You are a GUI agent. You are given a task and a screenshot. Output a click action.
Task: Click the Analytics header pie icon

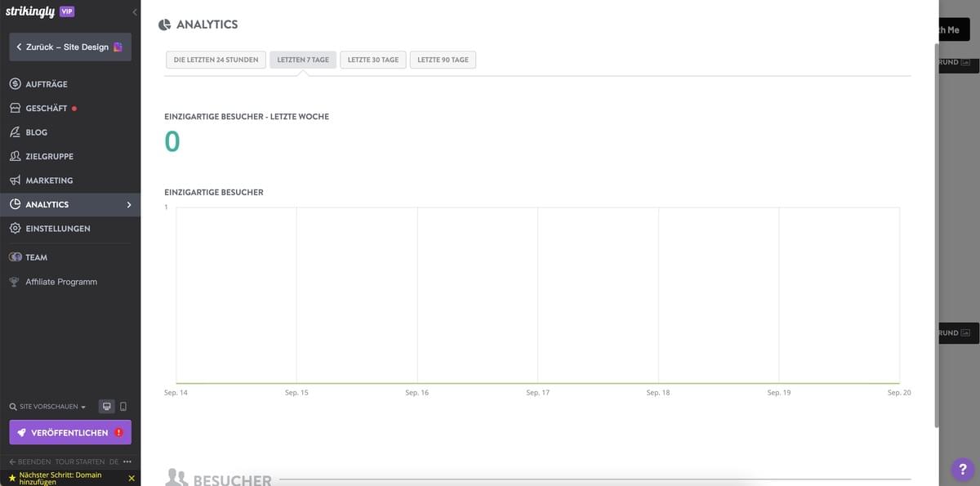pyautogui.click(x=164, y=25)
